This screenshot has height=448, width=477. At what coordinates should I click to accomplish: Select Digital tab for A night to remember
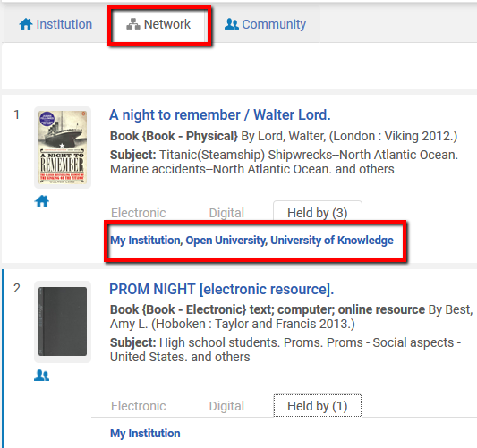point(226,213)
